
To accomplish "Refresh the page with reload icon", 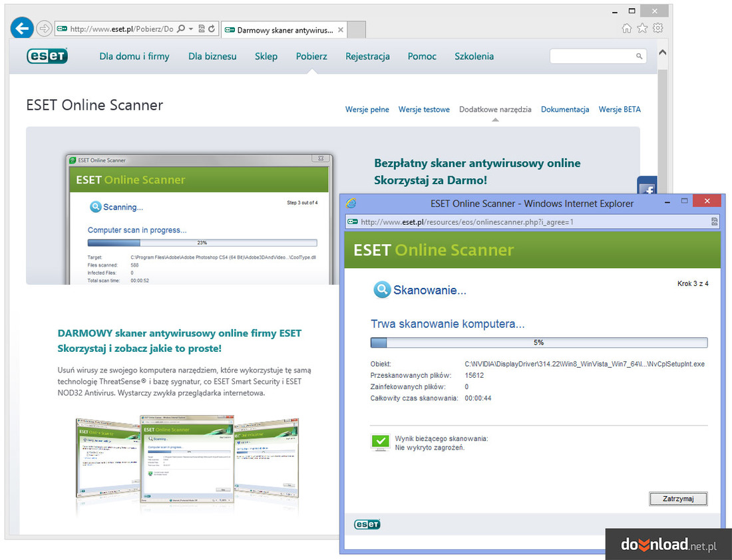I will pyautogui.click(x=212, y=29).
